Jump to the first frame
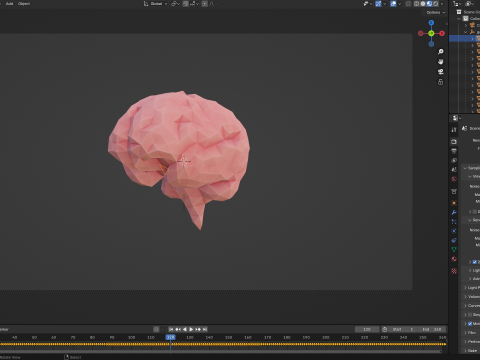480x360 pixels. click(171, 329)
